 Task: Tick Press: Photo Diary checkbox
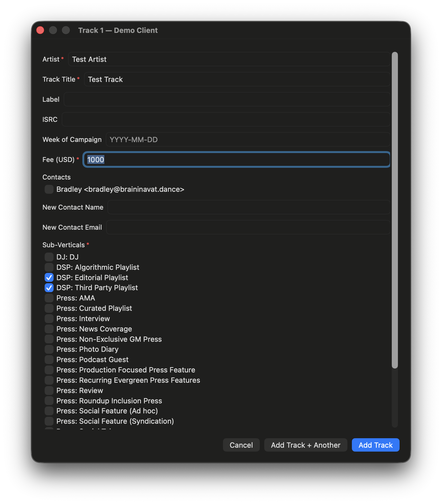pyautogui.click(x=49, y=349)
